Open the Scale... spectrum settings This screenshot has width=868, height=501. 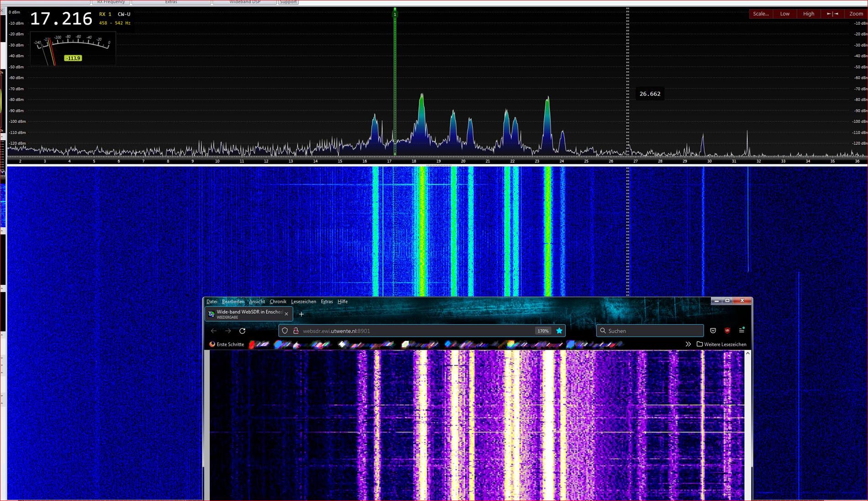[761, 14]
